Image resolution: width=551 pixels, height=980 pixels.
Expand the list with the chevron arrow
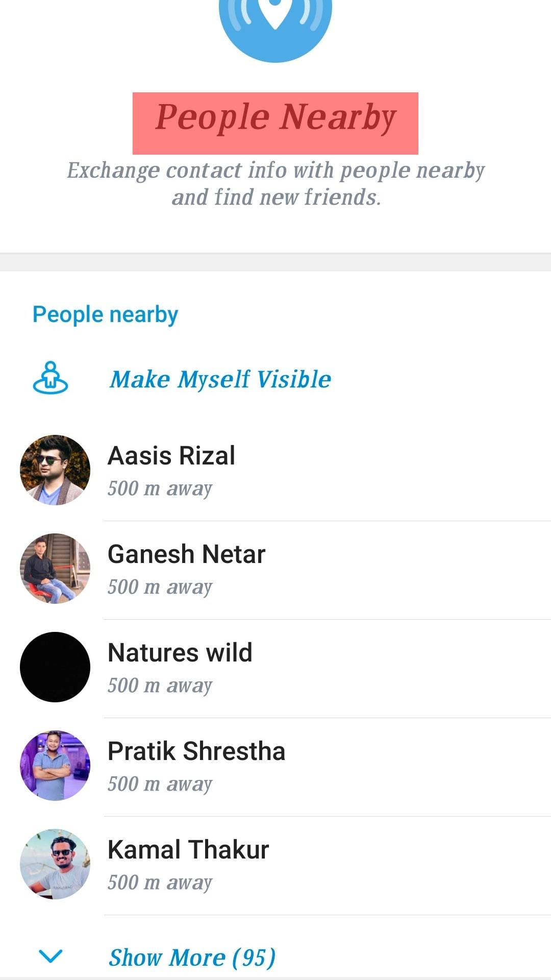pyautogui.click(x=51, y=956)
